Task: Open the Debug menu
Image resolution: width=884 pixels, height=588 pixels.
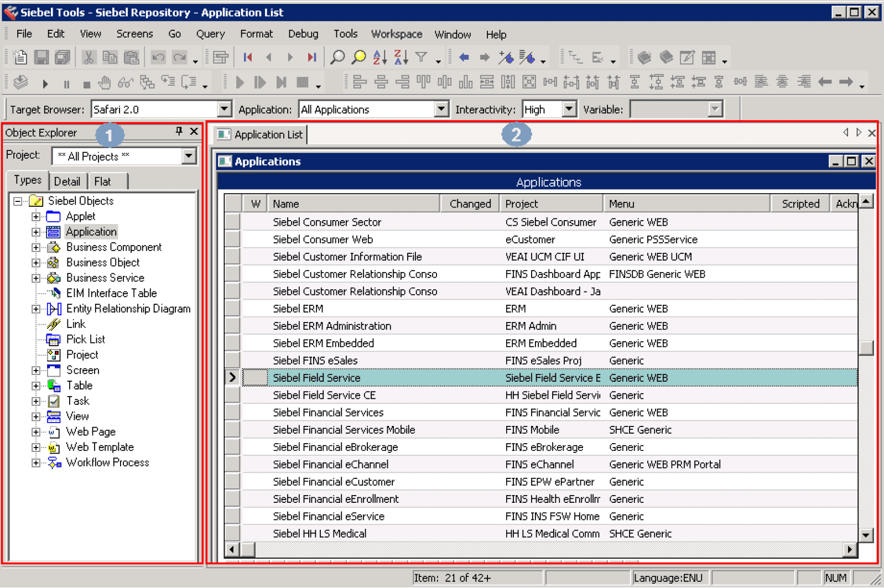Action: point(303,34)
